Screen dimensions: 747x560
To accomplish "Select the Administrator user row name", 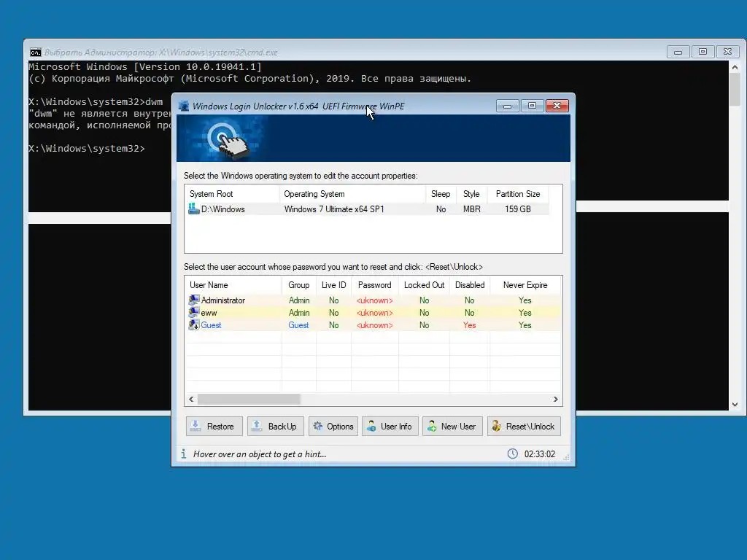I will click(x=223, y=300).
